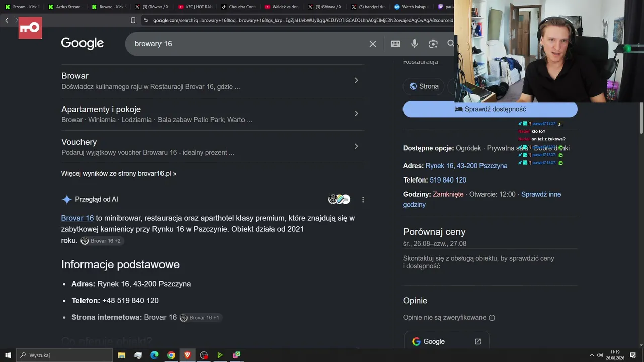Open the on-screen keyboard input tool

click(395, 44)
